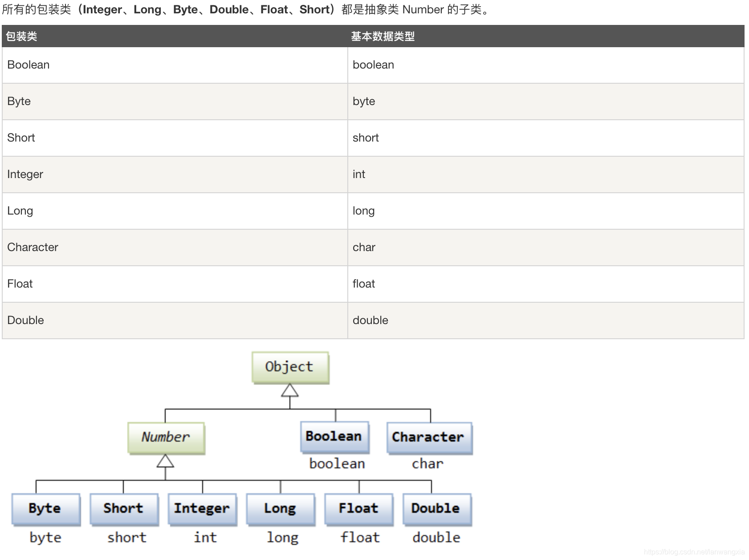749x560 pixels.
Task: Click inheritance arrow below Object box
Action: point(290,390)
